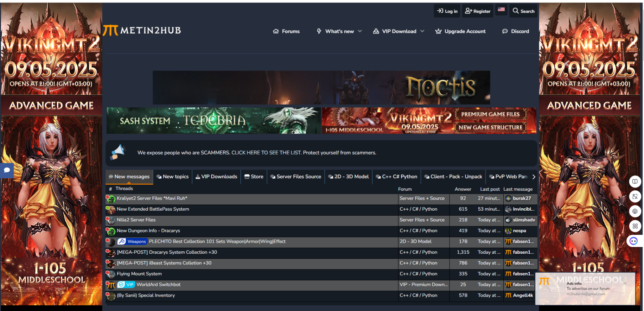The width and height of the screenshot is (644, 311).
Task: Open the purple robot assistant icon
Action: (634, 241)
